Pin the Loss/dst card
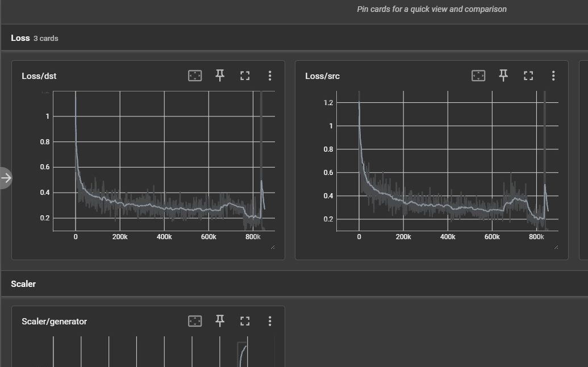Viewport: 588px width, 367px height. [220, 76]
